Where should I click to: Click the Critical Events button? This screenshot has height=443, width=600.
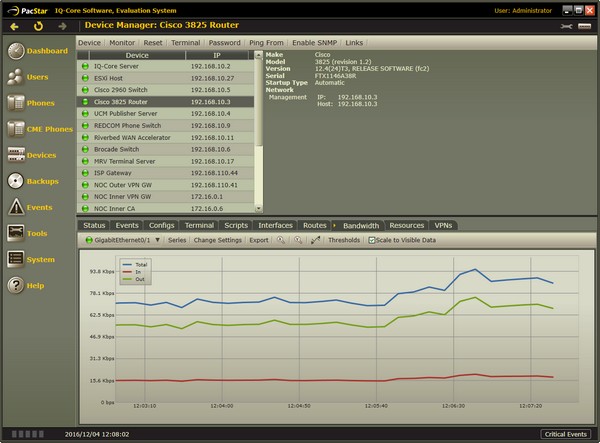(x=566, y=434)
